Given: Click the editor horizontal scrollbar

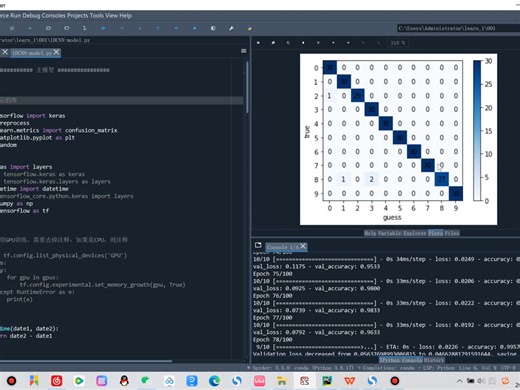Looking at the screenshot, I should 86,361.
